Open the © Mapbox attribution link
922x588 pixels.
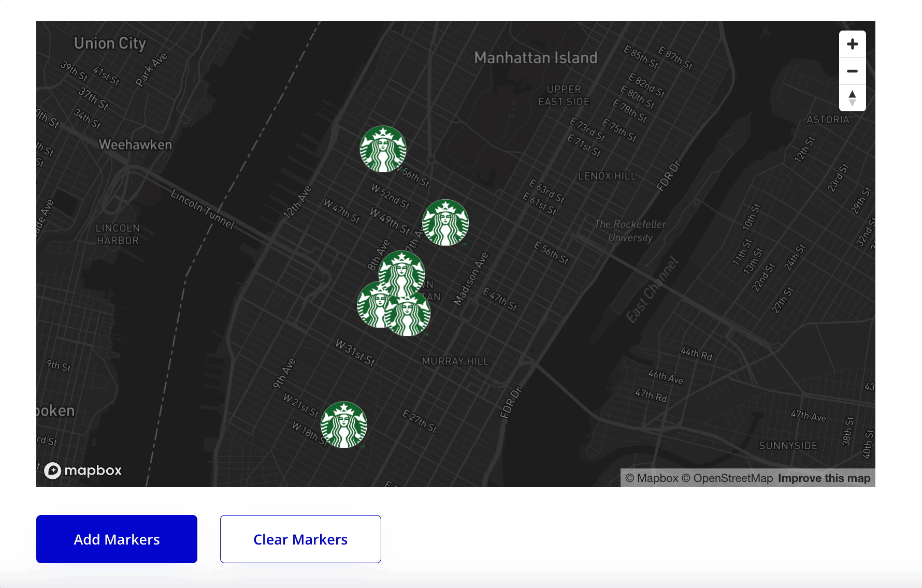(652, 478)
